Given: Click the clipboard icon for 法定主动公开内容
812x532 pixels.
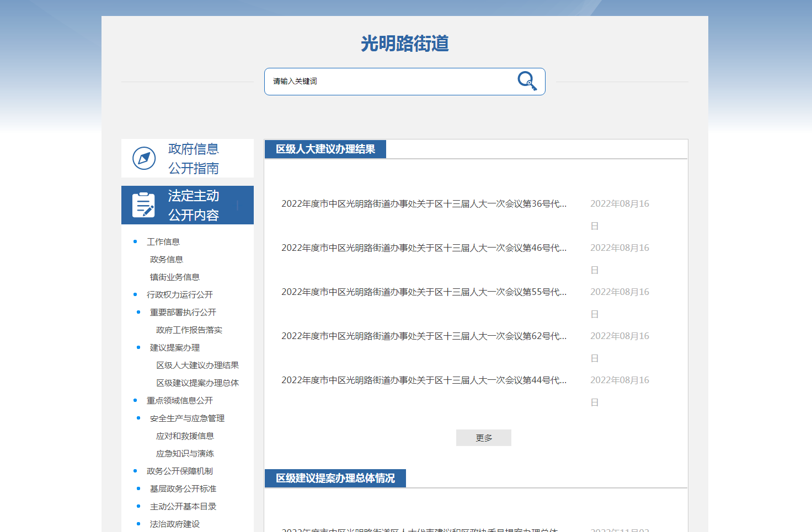Looking at the screenshot, I should pyautogui.click(x=144, y=205).
